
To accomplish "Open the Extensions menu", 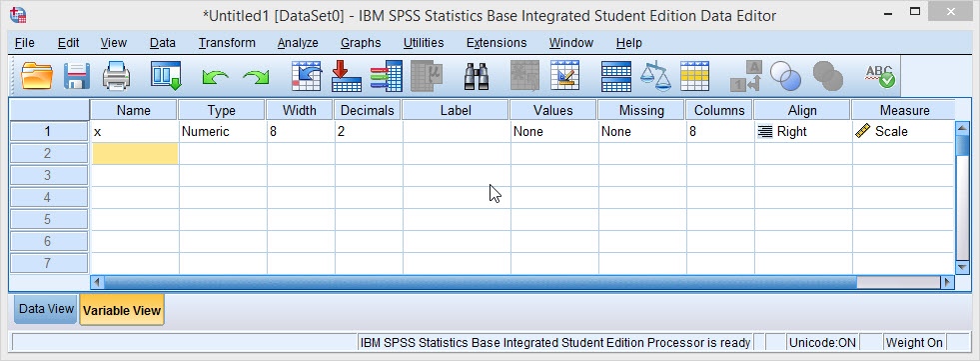I will (496, 43).
